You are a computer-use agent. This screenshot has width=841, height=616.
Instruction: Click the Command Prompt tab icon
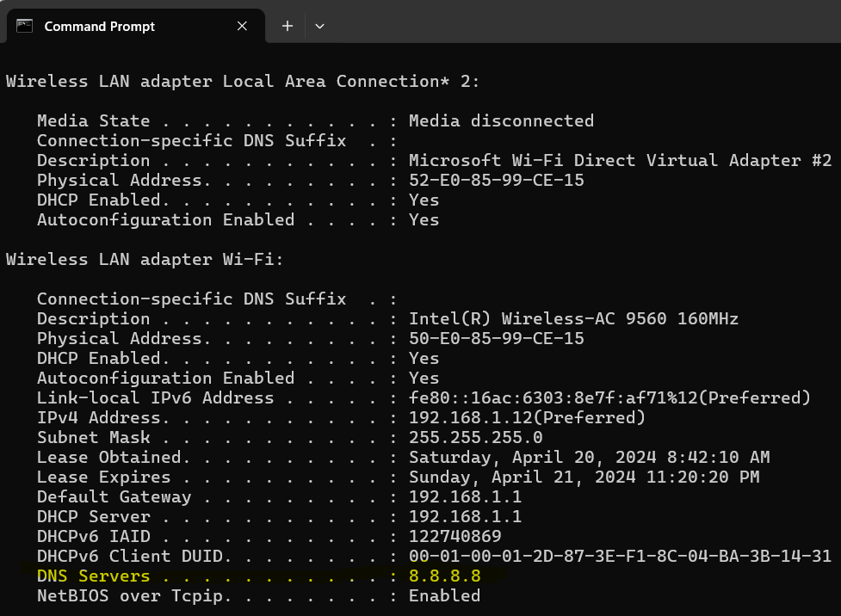(25, 26)
